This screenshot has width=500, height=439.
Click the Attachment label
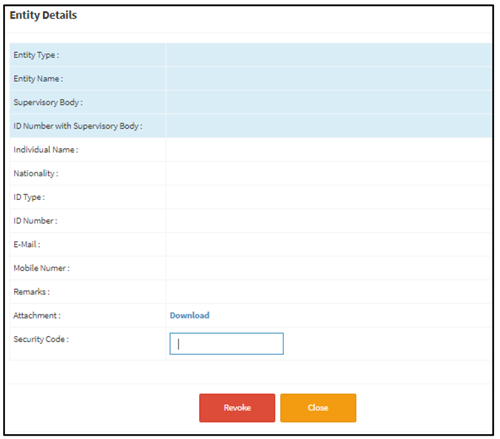pos(37,316)
